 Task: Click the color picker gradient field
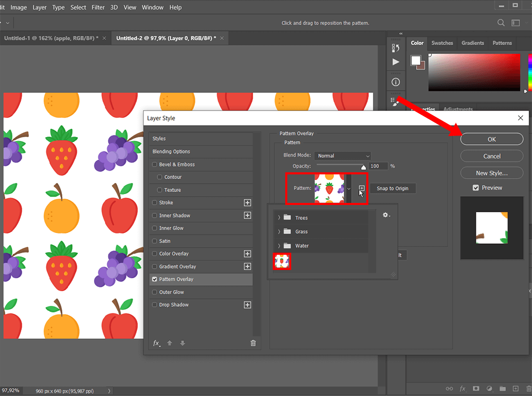(474, 72)
